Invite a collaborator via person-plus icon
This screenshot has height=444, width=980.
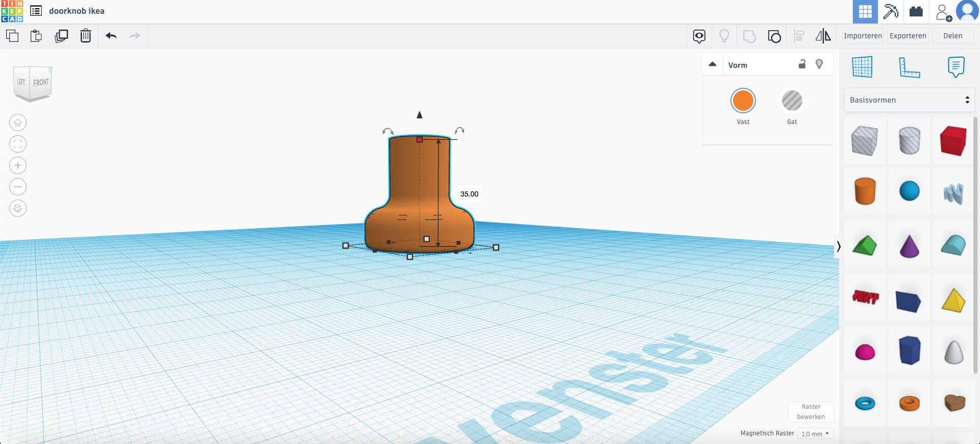point(943,12)
